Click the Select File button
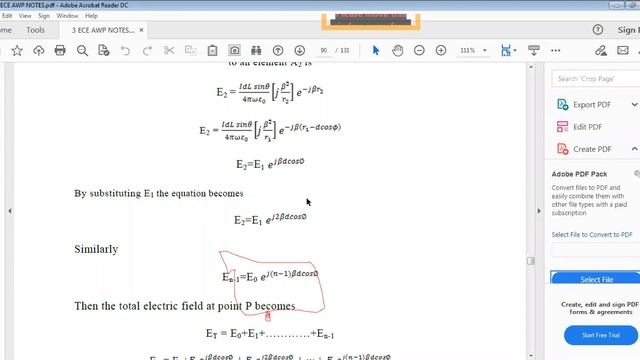This screenshot has width=640, height=360. coord(596,278)
